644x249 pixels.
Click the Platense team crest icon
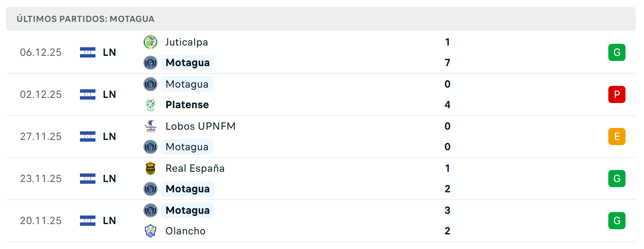click(150, 105)
